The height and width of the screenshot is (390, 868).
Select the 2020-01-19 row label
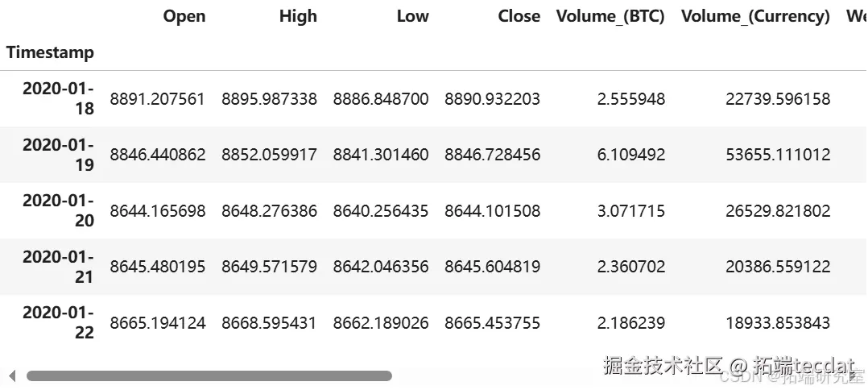point(58,155)
